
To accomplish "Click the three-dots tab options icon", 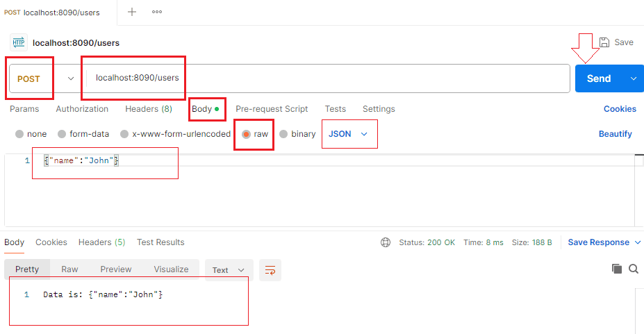I will tap(157, 12).
